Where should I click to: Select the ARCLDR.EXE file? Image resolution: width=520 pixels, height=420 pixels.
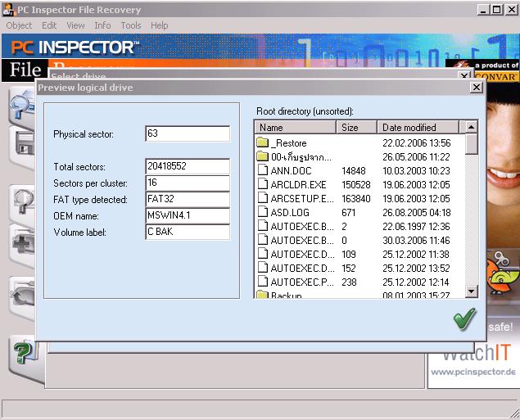pos(298,185)
